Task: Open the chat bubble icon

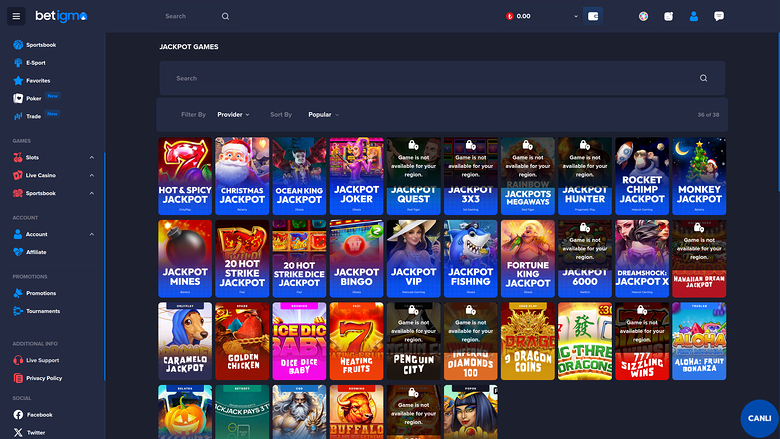Action: pyautogui.click(x=719, y=16)
